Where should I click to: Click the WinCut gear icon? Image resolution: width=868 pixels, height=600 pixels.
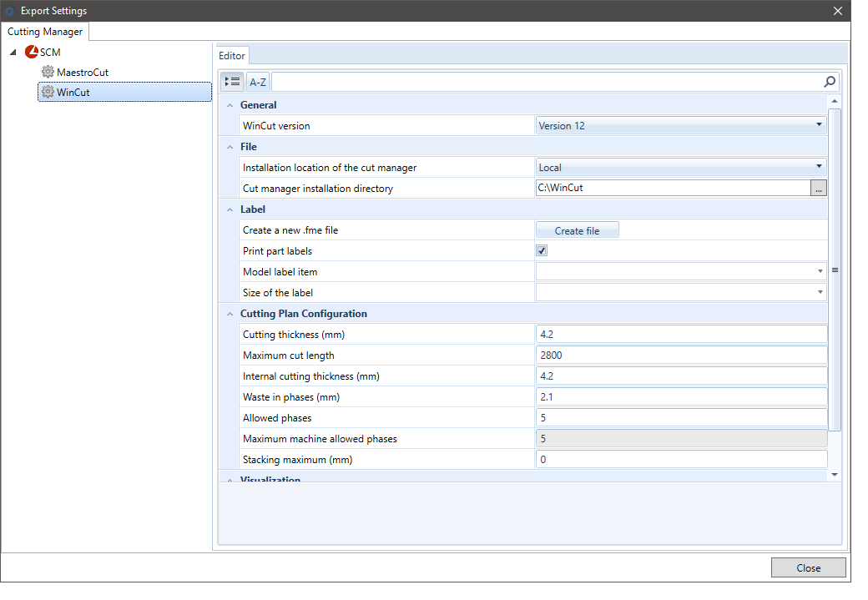coord(48,92)
